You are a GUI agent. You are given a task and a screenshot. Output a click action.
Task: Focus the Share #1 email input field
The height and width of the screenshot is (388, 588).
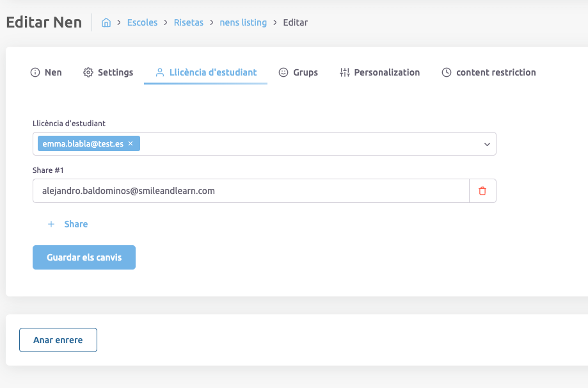251,191
